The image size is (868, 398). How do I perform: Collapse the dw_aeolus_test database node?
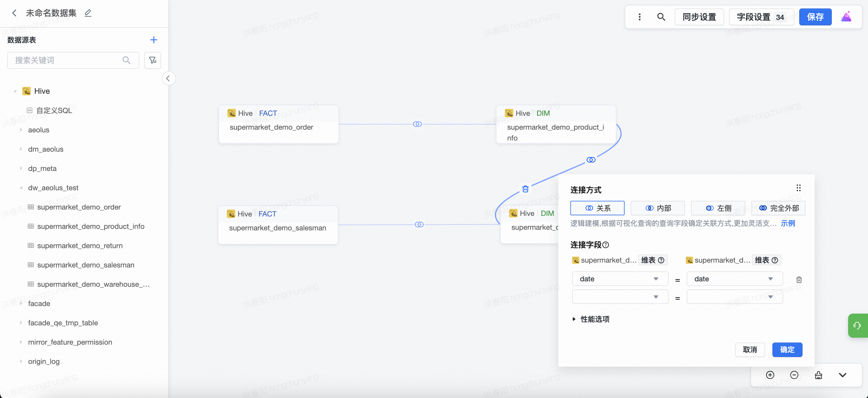pyautogui.click(x=21, y=188)
